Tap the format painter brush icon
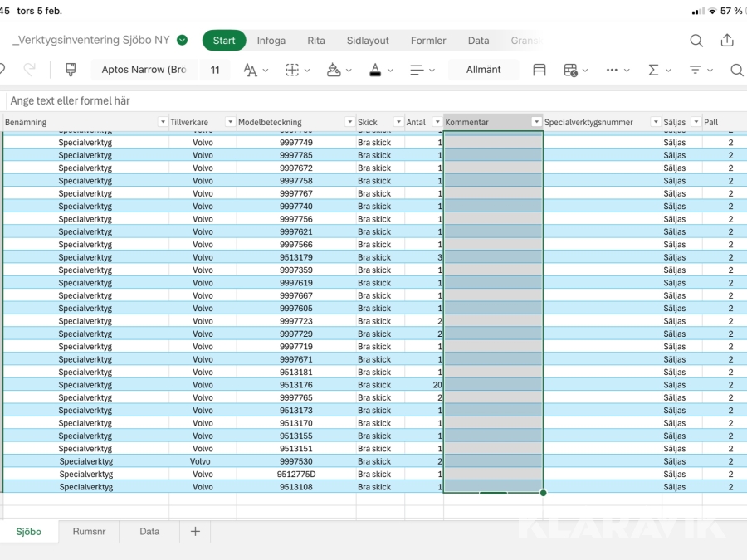 71,70
